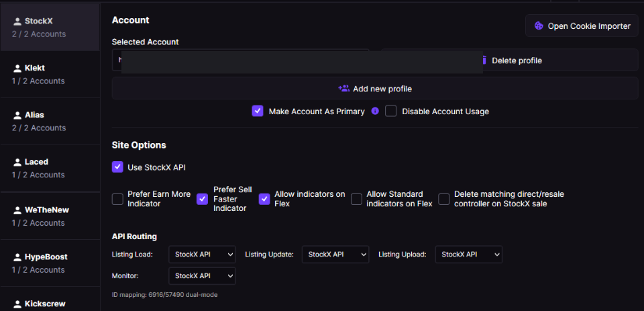Click Open Cookie Importer button

[582, 26]
